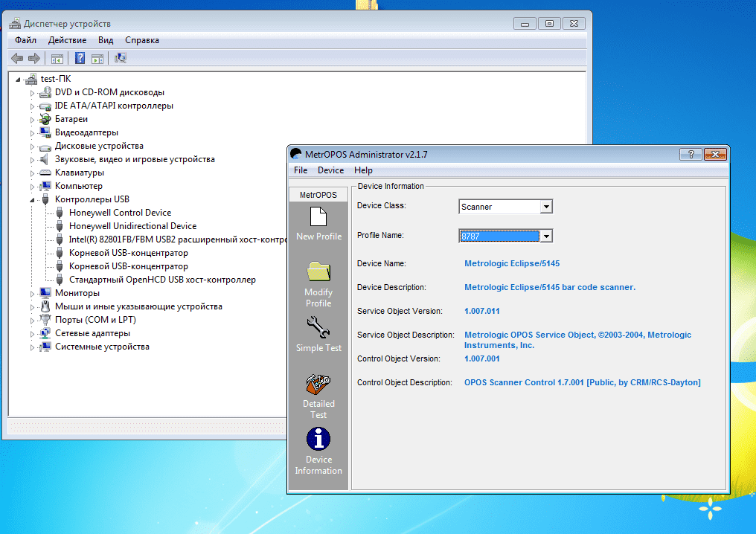Click the DVD и CD-ROM дисководы drive icon
The height and width of the screenshot is (534, 756).
[x=45, y=92]
